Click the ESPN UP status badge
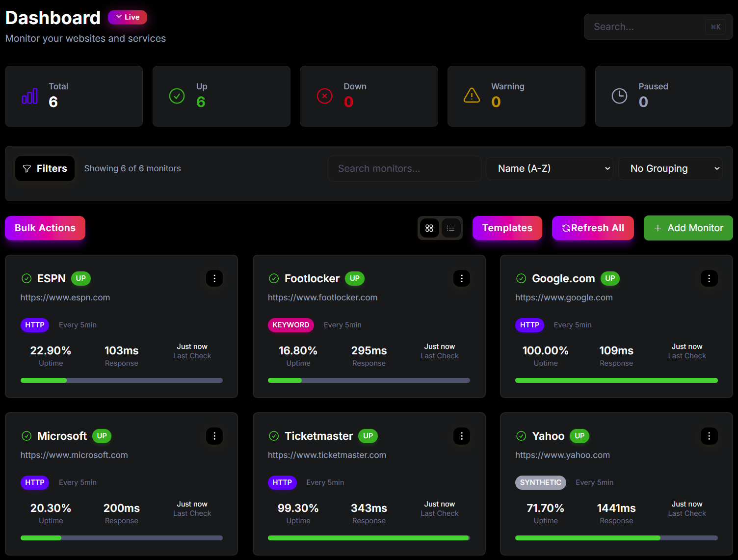The height and width of the screenshot is (560, 738). point(81,278)
